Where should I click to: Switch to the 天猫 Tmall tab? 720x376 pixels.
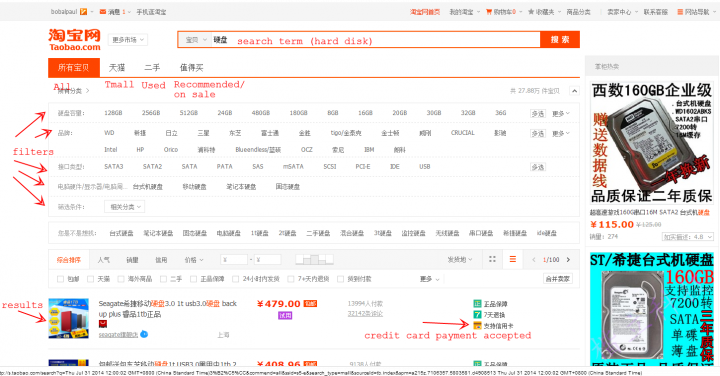pyautogui.click(x=117, y=67)
